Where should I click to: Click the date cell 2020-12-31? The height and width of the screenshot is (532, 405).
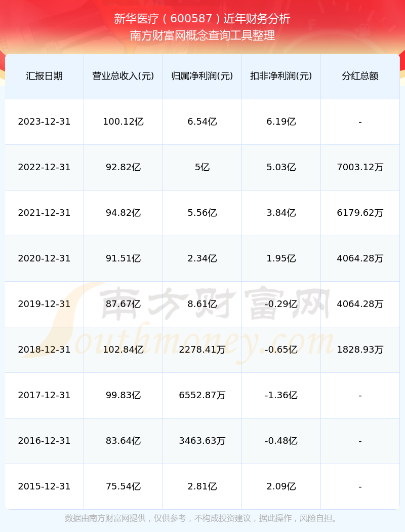click(x=45, y=258)
